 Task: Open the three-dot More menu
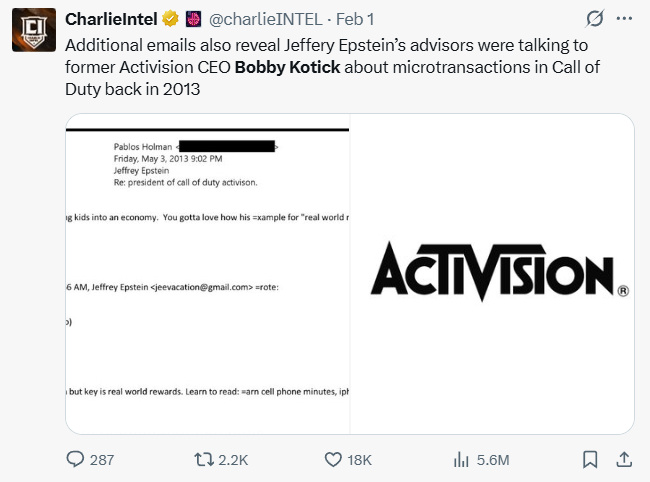(625, 19)
